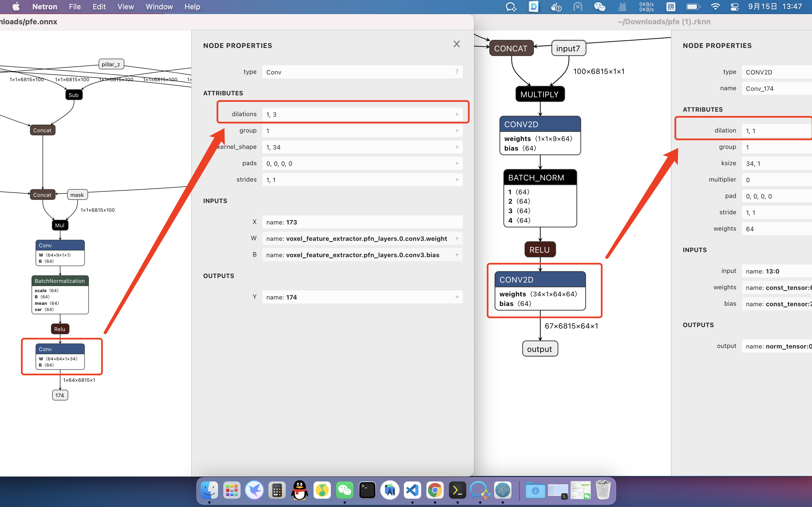Click the battery status icon
This screenshot has width=812, height=507.
[x=693, y=7]
